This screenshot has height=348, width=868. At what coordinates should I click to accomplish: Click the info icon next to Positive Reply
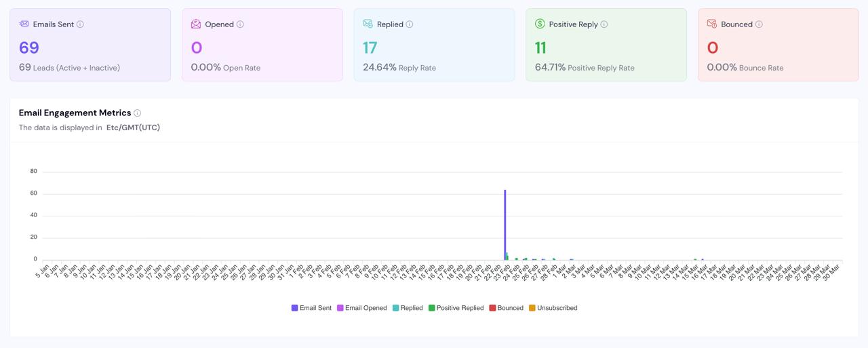point(604,24)
